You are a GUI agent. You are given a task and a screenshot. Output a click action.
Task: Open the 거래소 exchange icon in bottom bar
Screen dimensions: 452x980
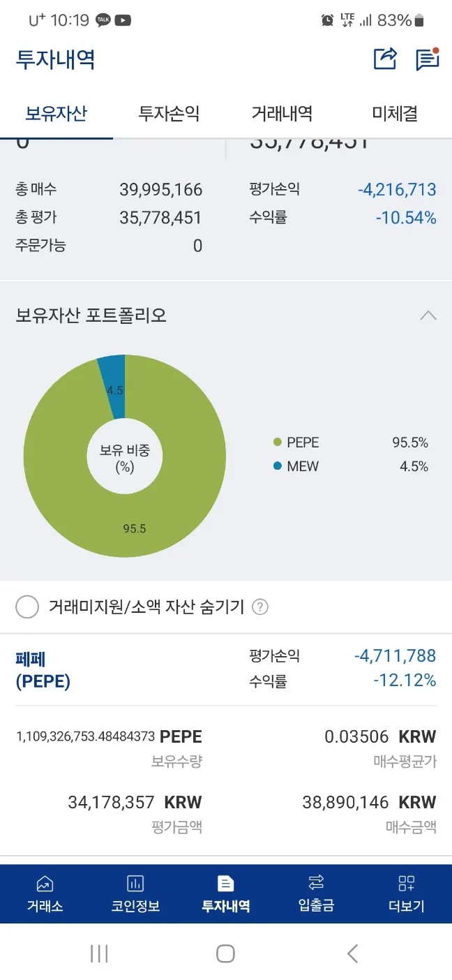point(45,884)
